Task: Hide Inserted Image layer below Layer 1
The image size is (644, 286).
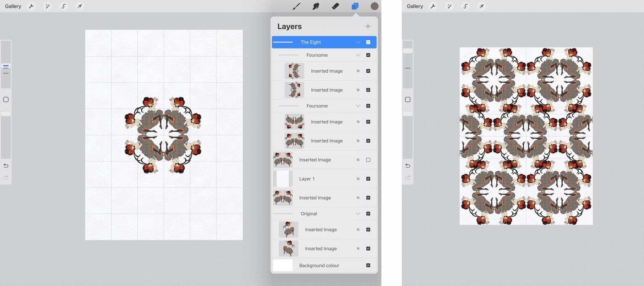Action: 368,198
